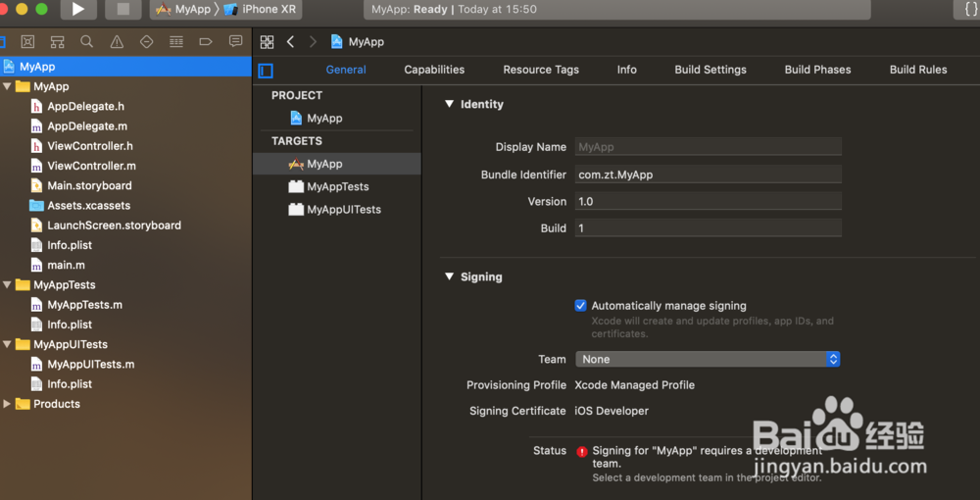This screenshot has height=500, width=980.
Task: Switch to the Resource Tags tab
Action: pyautogui.click(x=541, y=70)
